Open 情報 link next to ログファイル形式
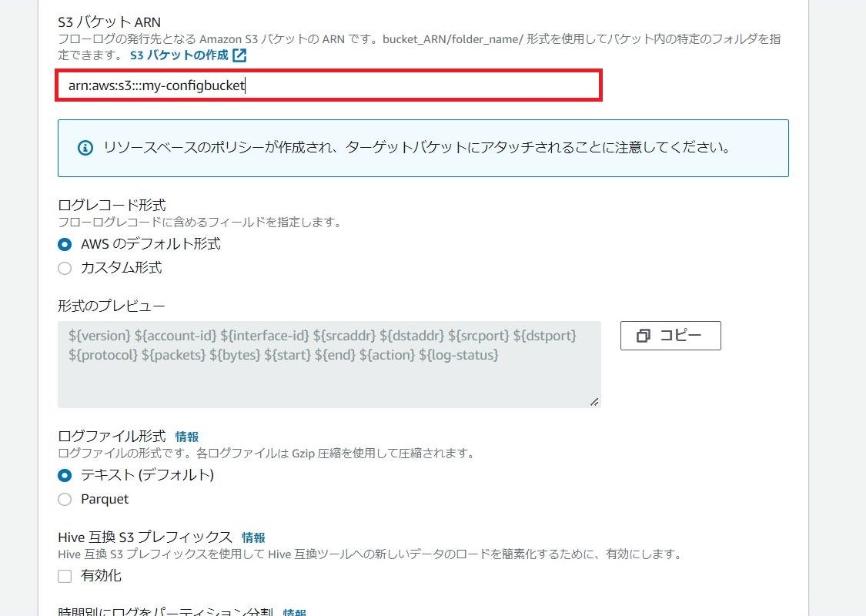The width and height of the screenshot is (866, 616). point(187,437)
